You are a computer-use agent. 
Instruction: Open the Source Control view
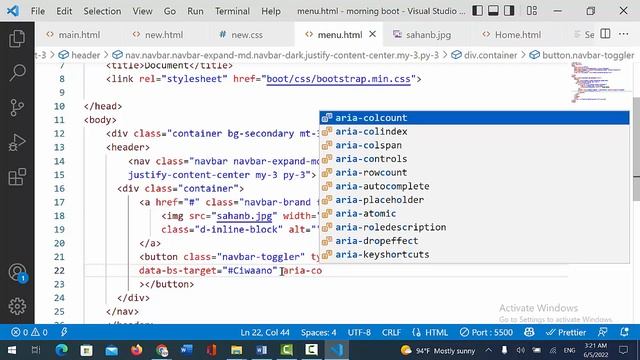coord(17,107)
